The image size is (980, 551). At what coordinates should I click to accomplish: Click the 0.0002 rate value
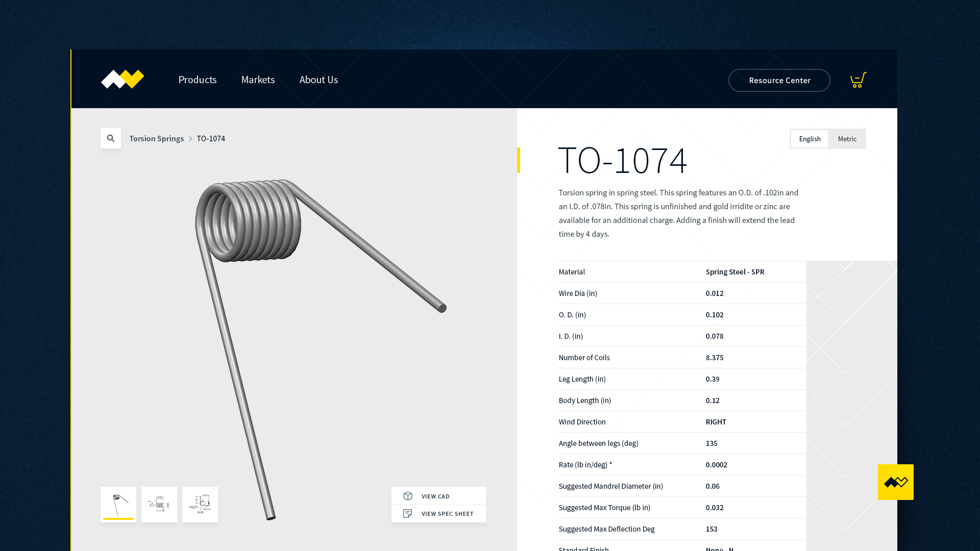pyautogui.click(x=717, y=465)
